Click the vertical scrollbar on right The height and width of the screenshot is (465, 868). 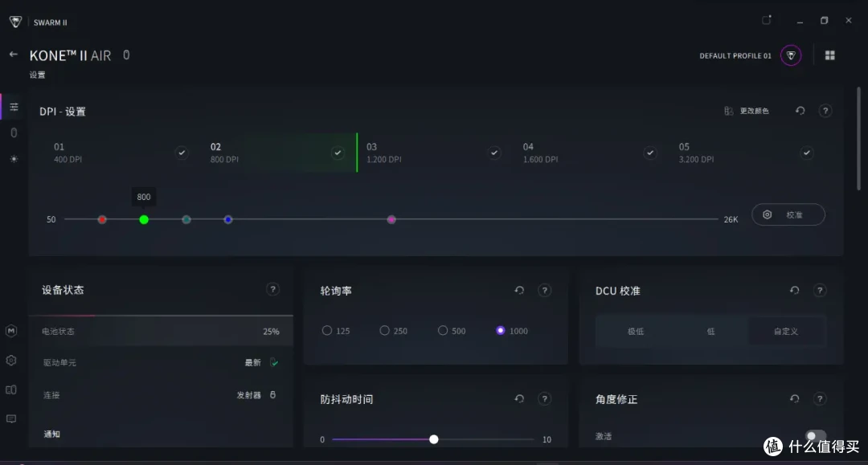[x=858, y=138]
